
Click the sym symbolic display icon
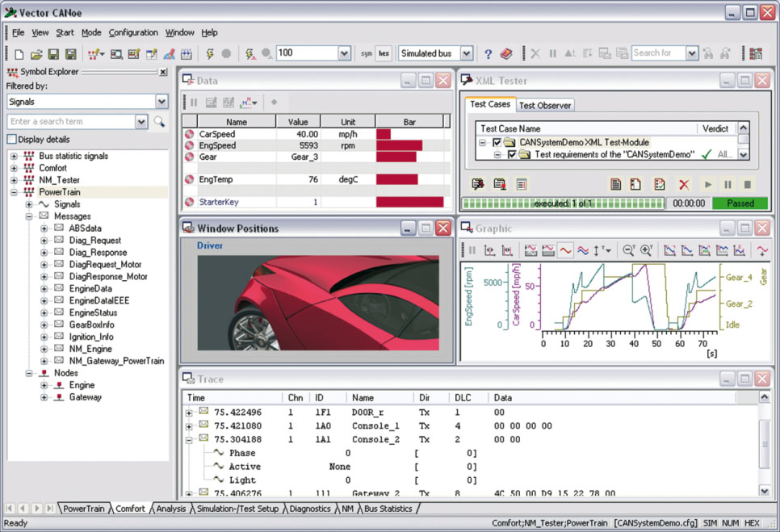point(367,54)
